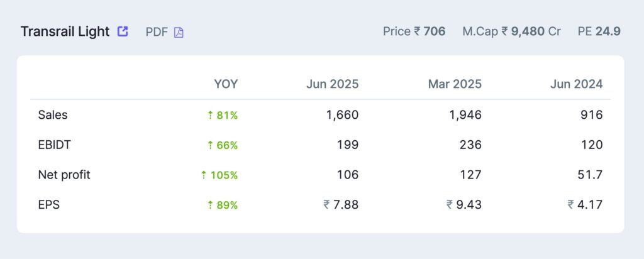Screen dimensions: 644x259
Task: Click the Price ₹ 706 value
Action: click(414, 31)
